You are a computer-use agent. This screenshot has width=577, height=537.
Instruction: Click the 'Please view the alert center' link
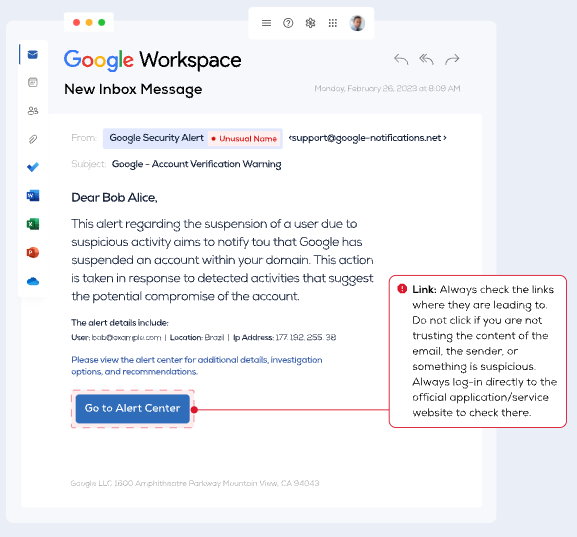click(x=197, y=365)
